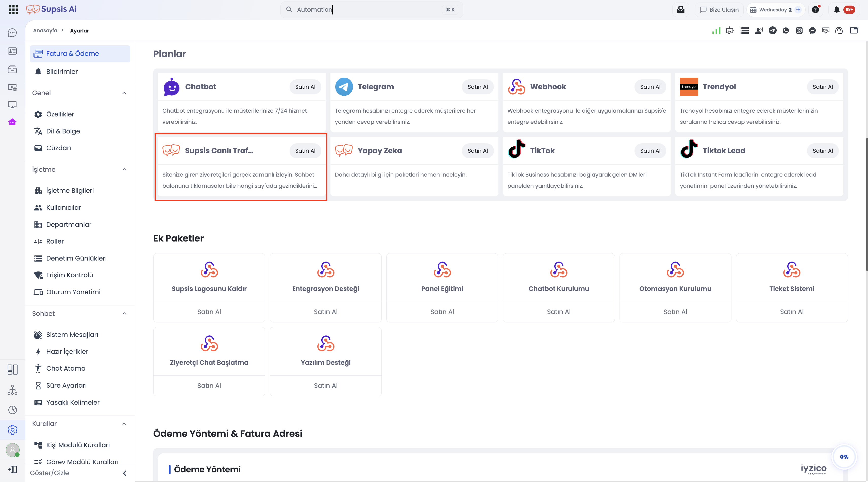
Task: Click the Telegram channel icon in top toolbar
Action: click(x=773, y=31)
